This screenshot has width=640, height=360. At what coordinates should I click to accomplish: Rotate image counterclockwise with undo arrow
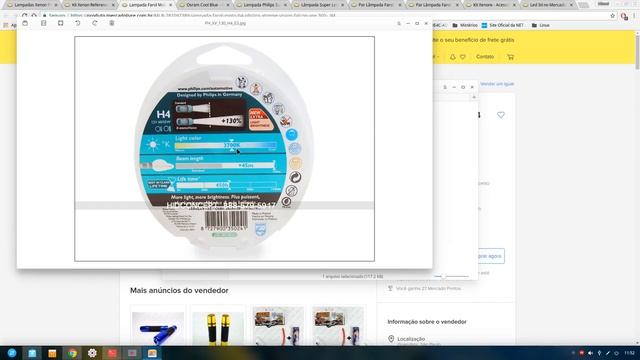point(78,23)
